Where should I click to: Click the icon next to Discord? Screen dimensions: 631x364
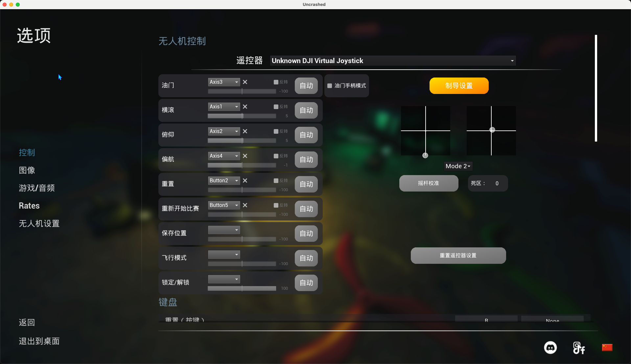coord(579,348)
